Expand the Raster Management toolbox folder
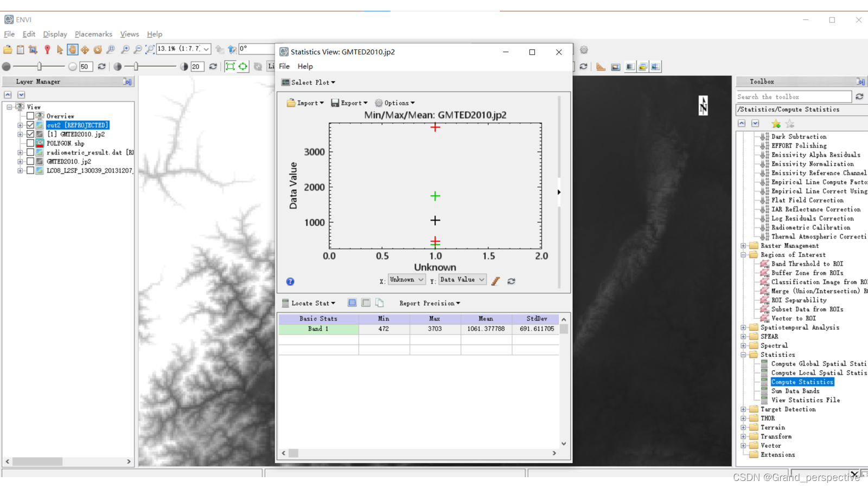 point(744,246)
